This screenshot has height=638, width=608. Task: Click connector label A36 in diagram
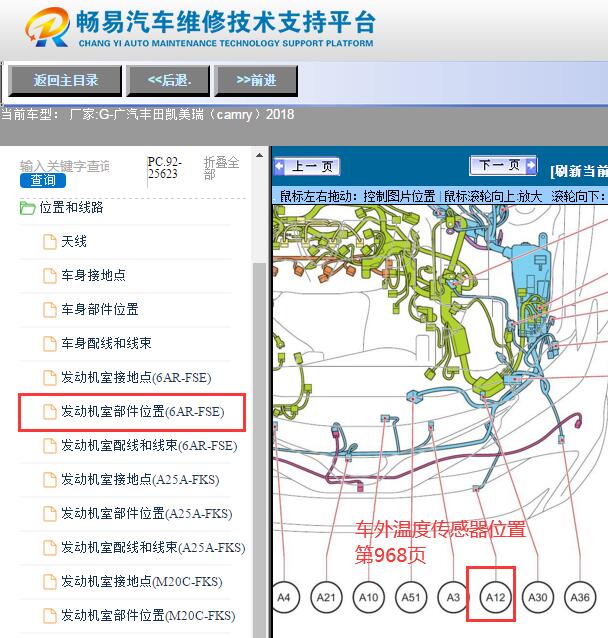[x=580, y=597]
